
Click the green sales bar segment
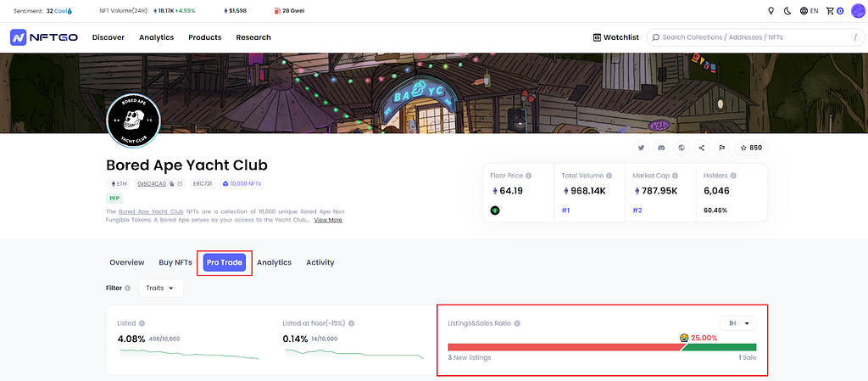(x=719, y=347)
